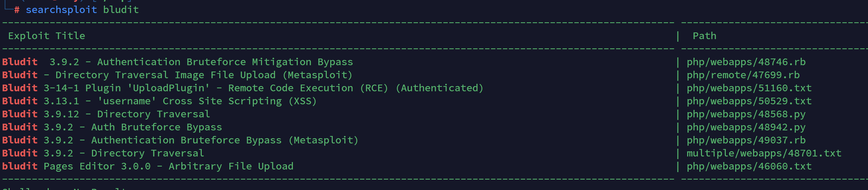Select the Authentication Bruteforce Bypass (Metasploit) title
The image size is (868, 190).
tap(180, 140)
